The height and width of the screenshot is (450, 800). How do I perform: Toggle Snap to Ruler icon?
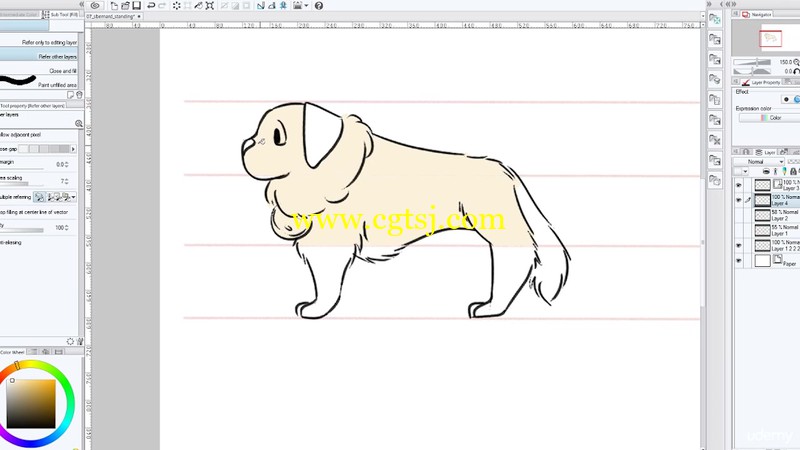pos(261,6)
